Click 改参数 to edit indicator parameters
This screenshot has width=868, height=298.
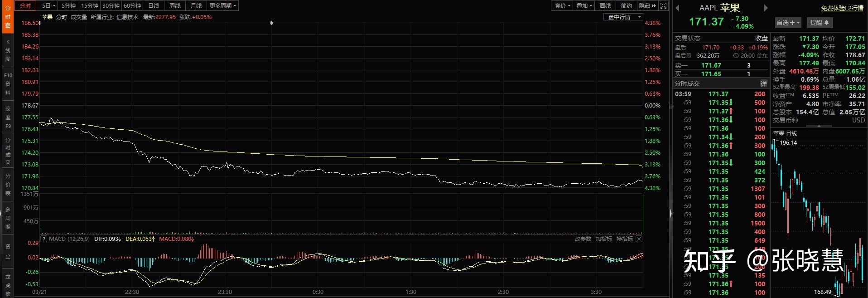583,239
